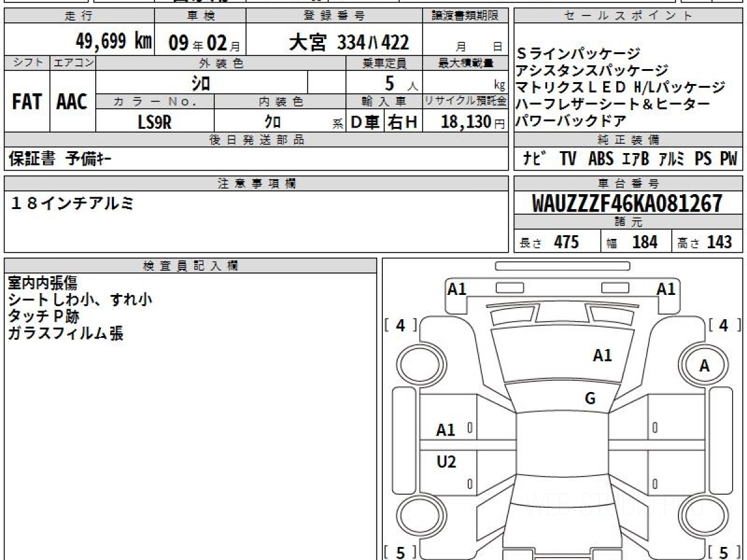
Task: Select the chassis number WAUZZZF46KA081267
Action: pos(627,203)
